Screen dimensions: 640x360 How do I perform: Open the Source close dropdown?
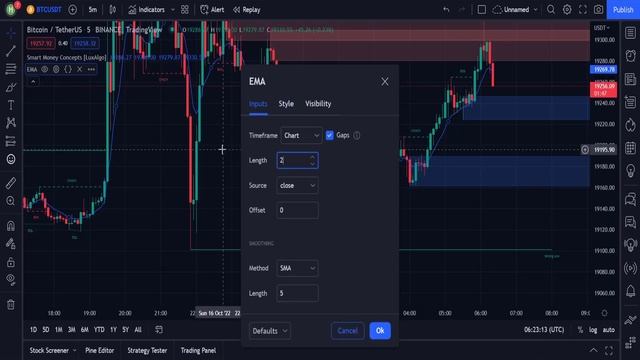pyautogui.click(x=297, y=186)
